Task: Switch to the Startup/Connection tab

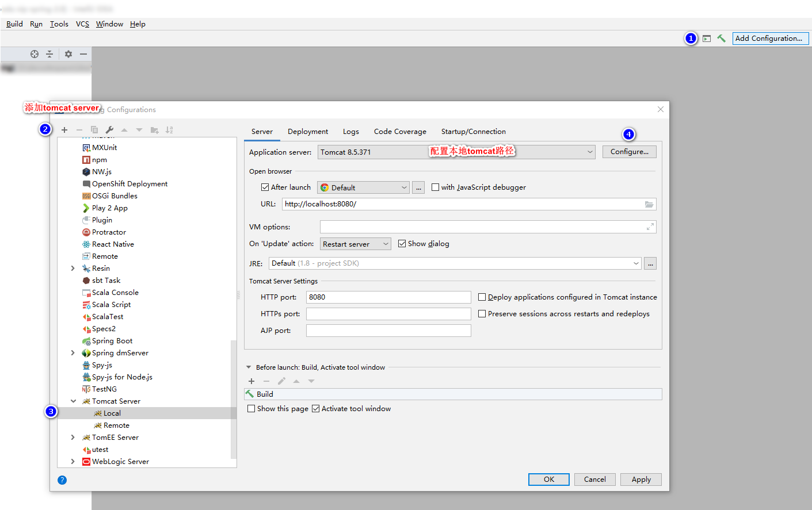Action: pos(474,132)
